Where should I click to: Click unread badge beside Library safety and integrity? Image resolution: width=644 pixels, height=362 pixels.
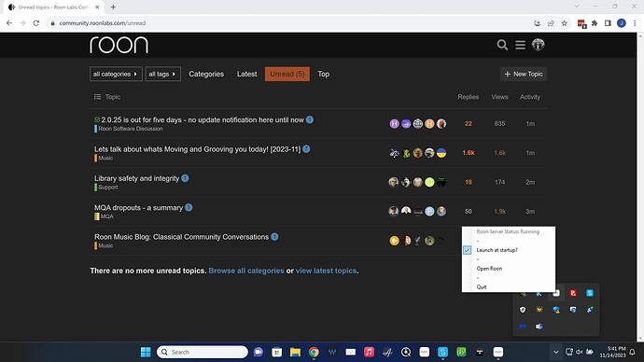[x=185, y=178]
